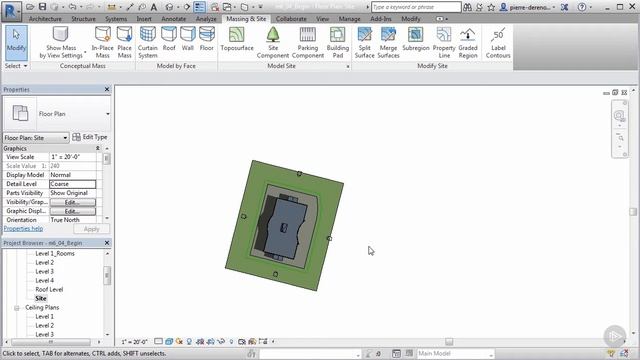640x360 pixels.
Task: Click the Properties panel vertical scrollbar
Action: (107, 158)
